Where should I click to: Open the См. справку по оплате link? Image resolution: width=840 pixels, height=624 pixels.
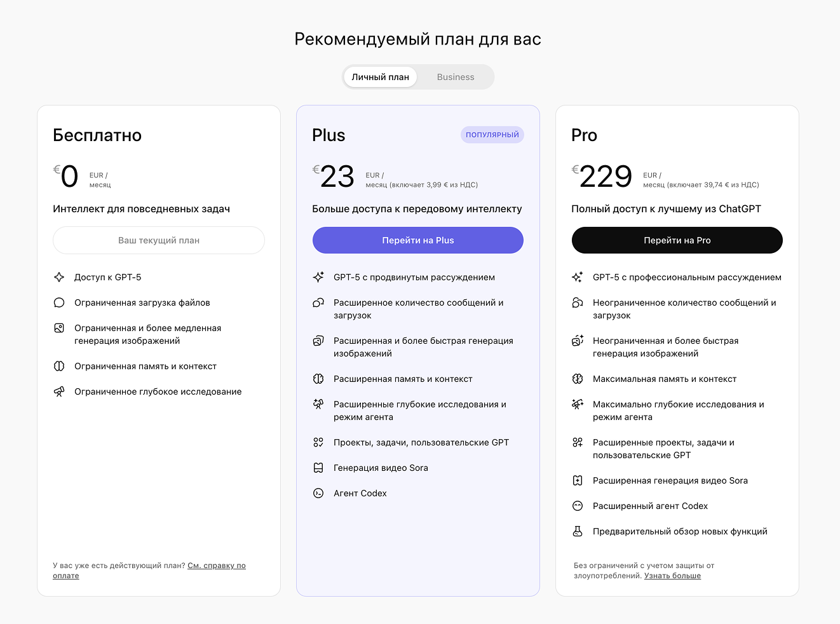[x=216, y=566]
